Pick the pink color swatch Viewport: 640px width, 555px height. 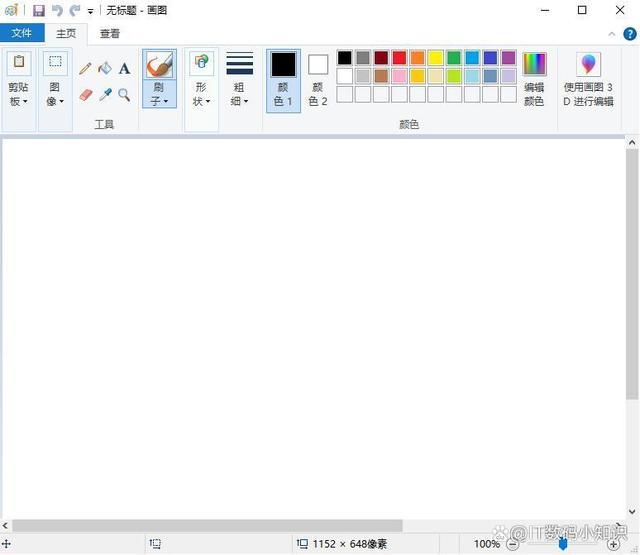(399, 76)
